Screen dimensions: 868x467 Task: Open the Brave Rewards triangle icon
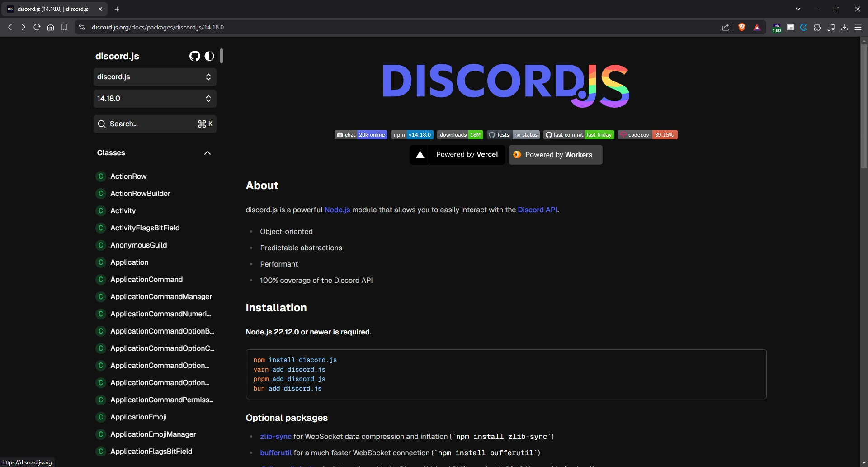click(x=757, y=27)
